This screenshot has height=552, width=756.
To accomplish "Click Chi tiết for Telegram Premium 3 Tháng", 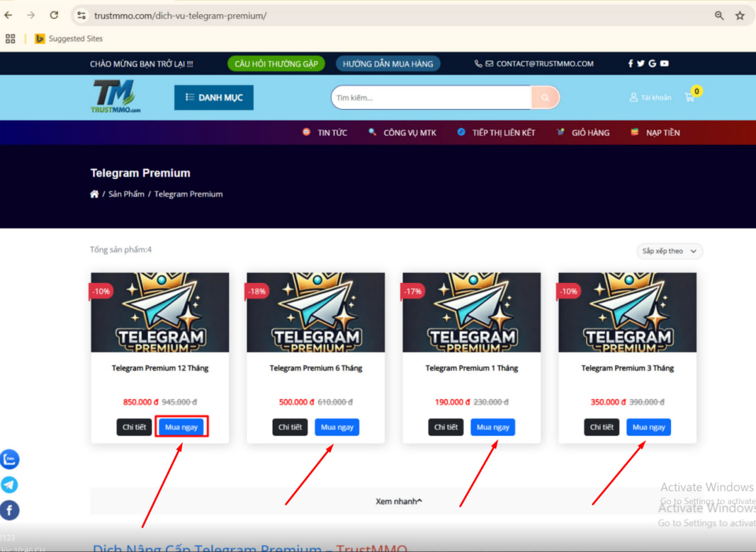I will tap(602, 427).
